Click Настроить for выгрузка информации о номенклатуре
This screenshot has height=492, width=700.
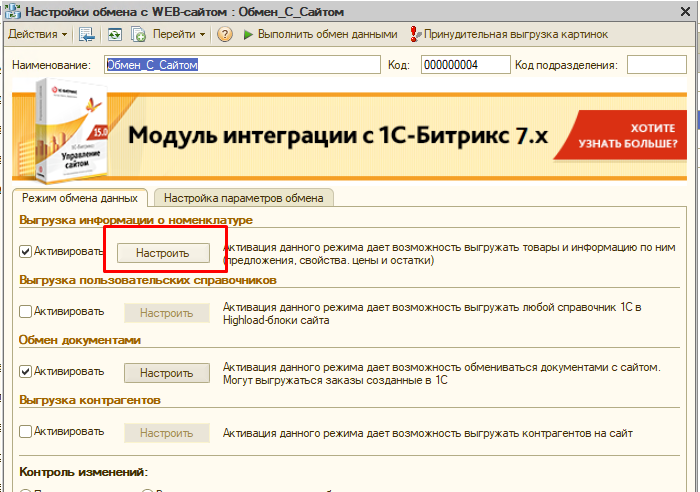(163, 253)
